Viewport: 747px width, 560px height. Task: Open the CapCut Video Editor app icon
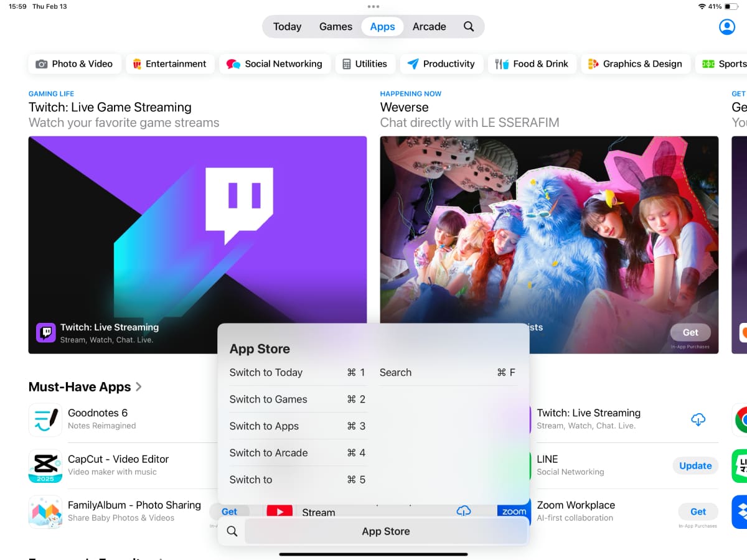[45, 465]
